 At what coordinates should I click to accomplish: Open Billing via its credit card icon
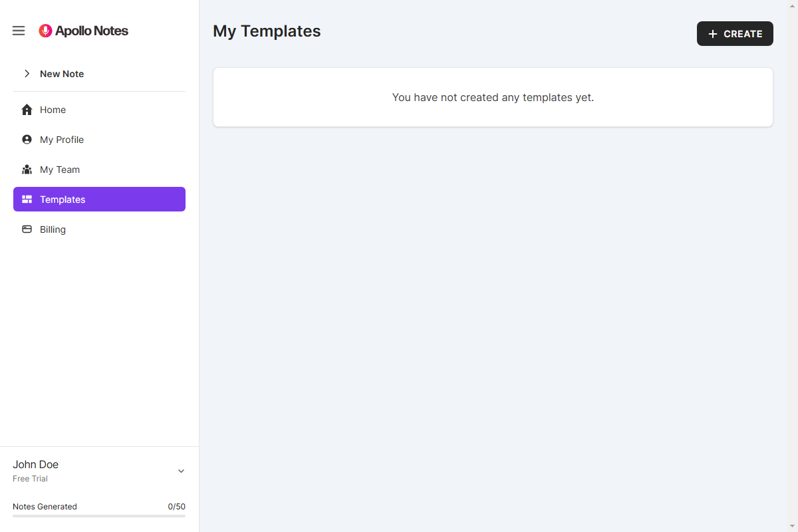tap(27, 229)
